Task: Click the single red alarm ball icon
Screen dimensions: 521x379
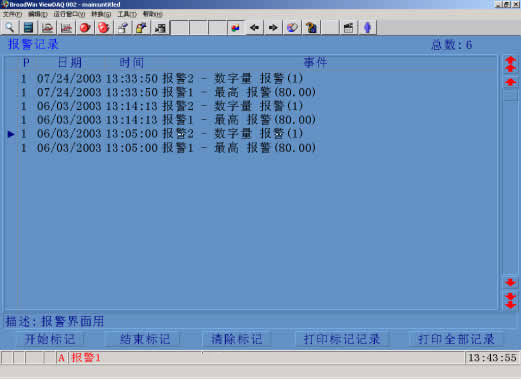Action: click(85, 27)
